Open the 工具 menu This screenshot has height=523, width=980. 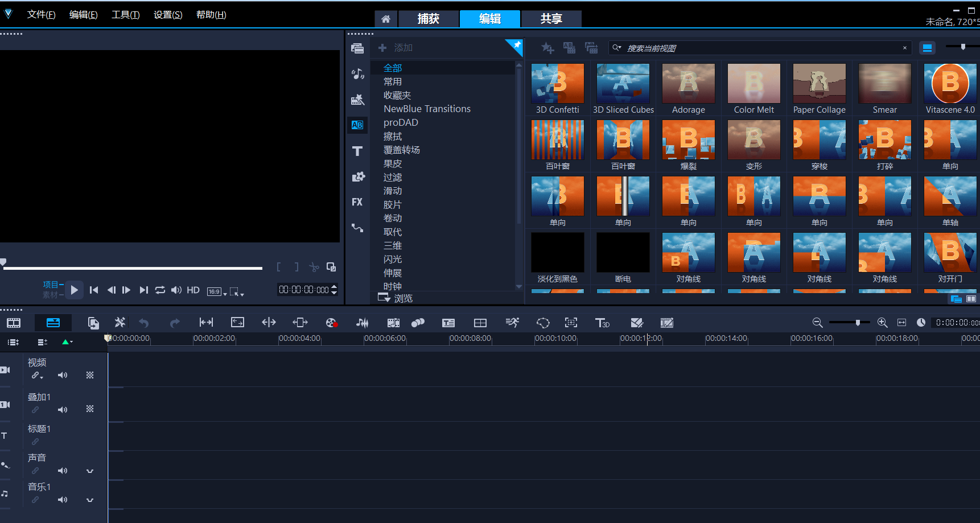[125, 15]
